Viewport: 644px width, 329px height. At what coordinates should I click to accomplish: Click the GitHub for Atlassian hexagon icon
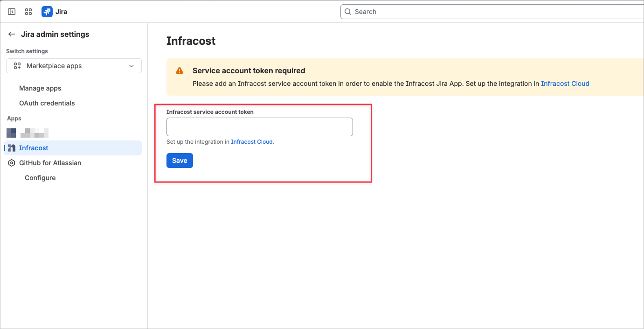pos(12,163)
